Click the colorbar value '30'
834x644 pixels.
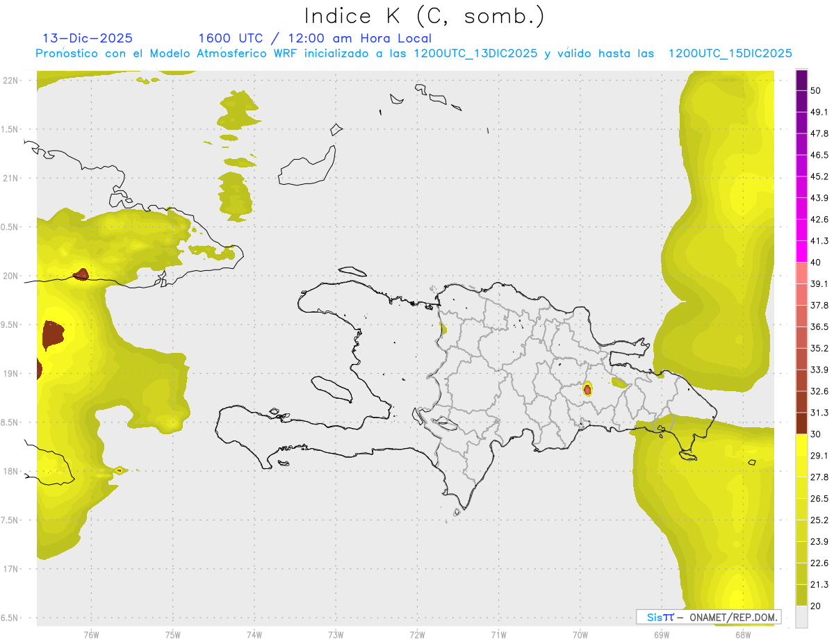[x=816, y=434]
